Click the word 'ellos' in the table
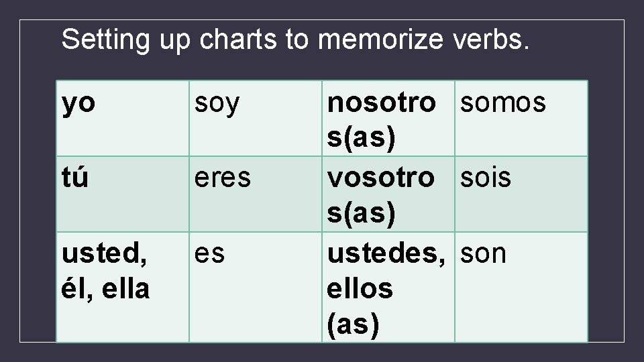644x362 pixels. (360, 288)
